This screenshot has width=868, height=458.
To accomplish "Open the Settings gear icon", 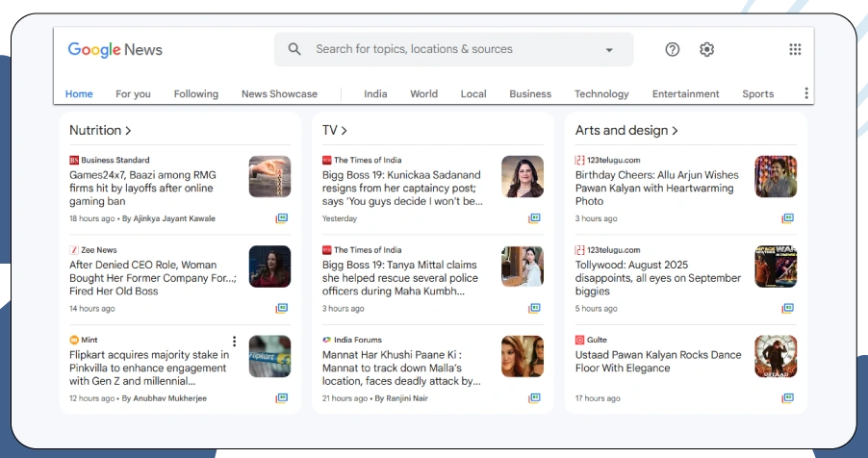I will (x=706, y=49).
